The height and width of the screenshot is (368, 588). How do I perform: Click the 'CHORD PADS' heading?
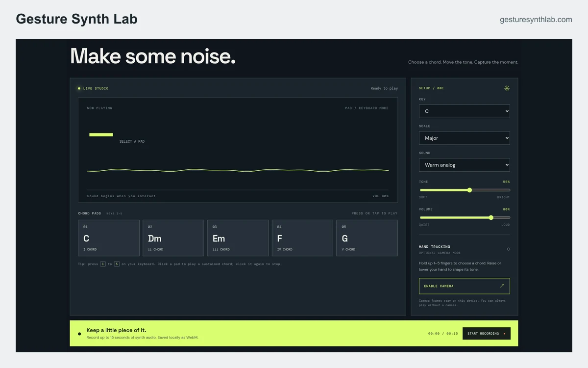click(90, 213)
